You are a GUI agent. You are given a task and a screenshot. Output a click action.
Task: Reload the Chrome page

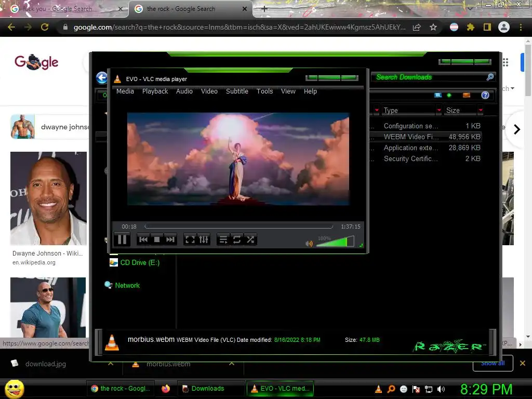(45, 27)
